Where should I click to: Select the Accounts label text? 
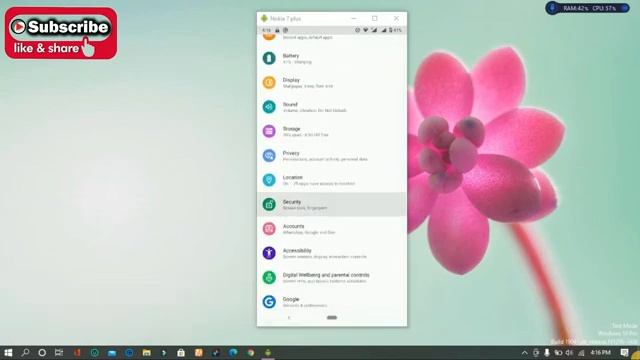(293, 226)
